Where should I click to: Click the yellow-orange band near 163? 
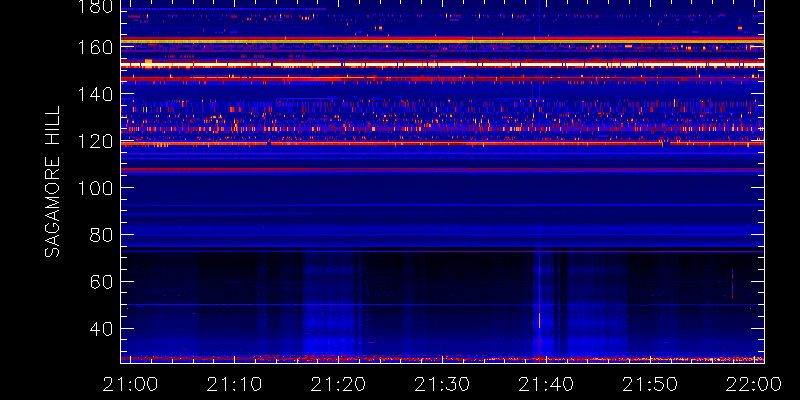pyautogui.click(x=442, y=40)
